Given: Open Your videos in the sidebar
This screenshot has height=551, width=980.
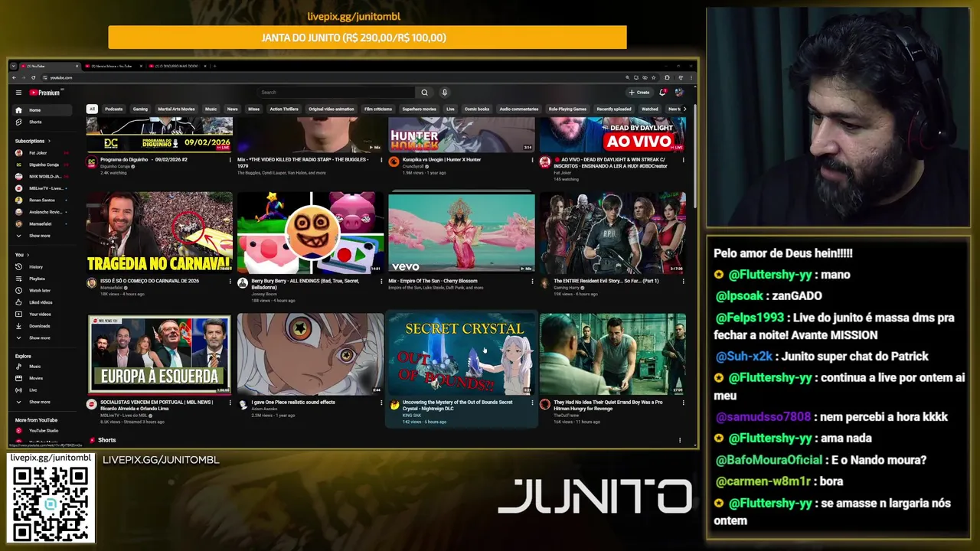Looking at the screenshot, I should pos(41,315).
